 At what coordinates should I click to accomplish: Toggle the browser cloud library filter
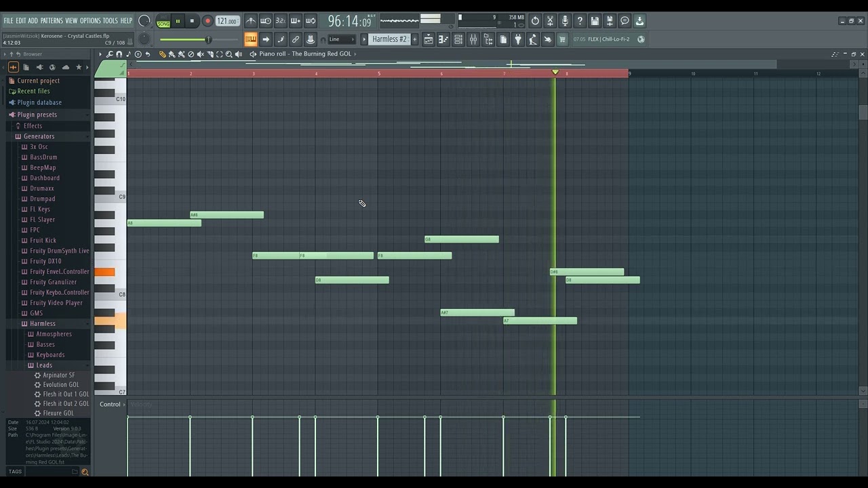(66, 67)
